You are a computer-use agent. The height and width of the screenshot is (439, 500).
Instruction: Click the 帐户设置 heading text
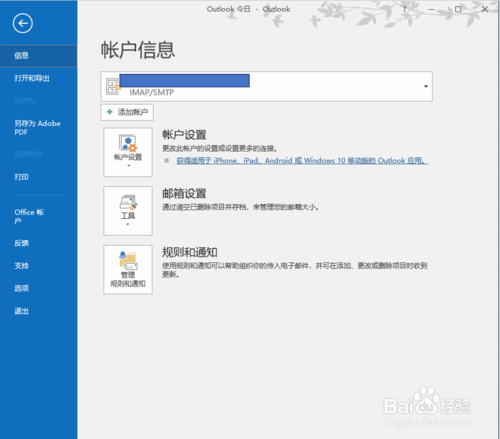click(x=184, y=135)
